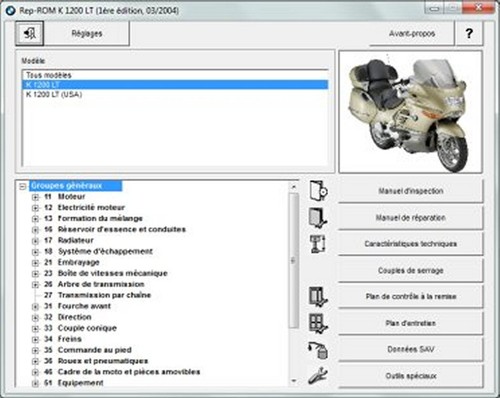Screen dimensions: 500x398
Task: Expand 36 Roues et pneumatiques
Action: 35,362
